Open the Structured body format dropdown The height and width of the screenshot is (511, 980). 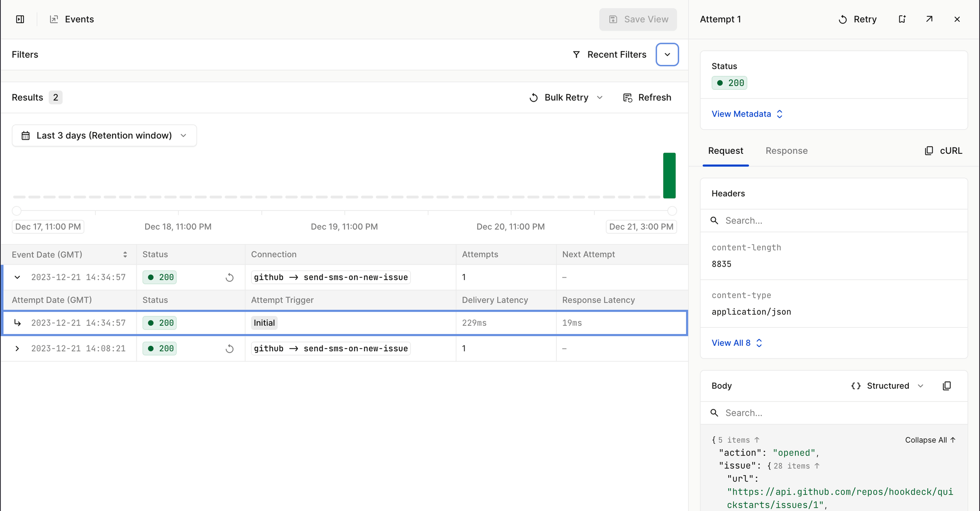pyautogui.click(x=921, y=385)
